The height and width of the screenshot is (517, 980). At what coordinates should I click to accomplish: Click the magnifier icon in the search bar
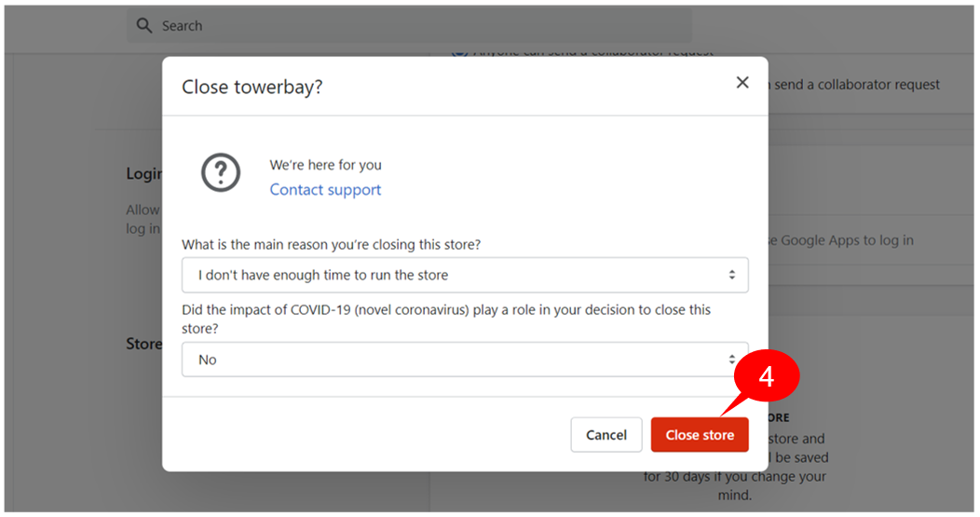(x=144, y=26)
